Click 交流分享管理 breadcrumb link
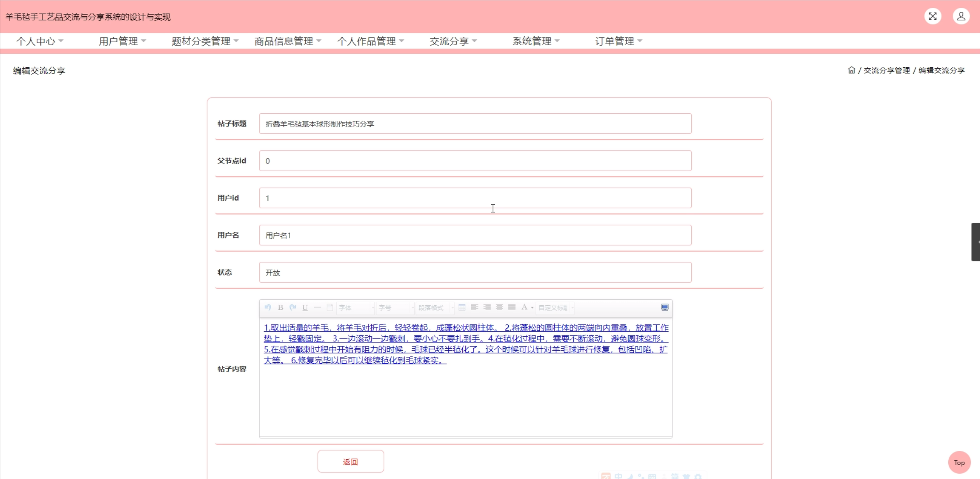The image size is (980, 479). click(x=887, y=70)
